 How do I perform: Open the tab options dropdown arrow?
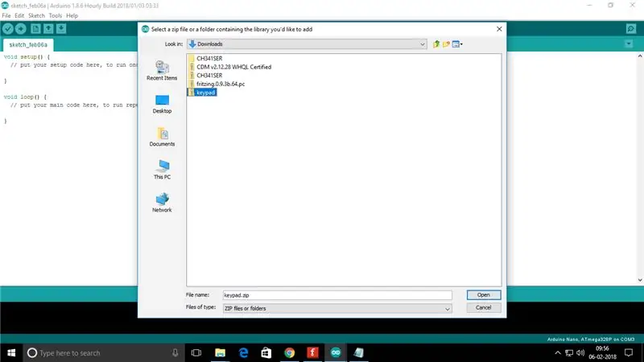pyautogui.click(x=629, y=43)
